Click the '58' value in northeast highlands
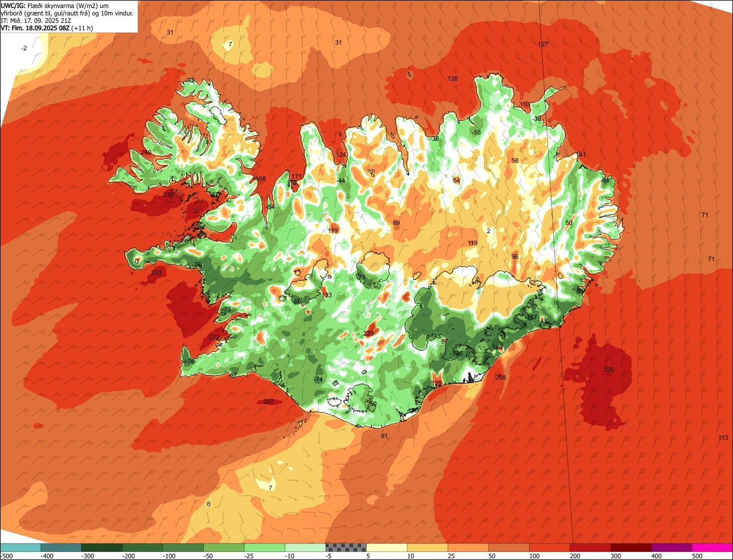The width and height of the screenshot is (733, 560). 515,160
